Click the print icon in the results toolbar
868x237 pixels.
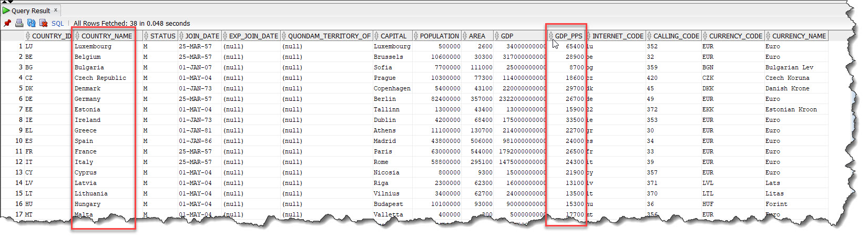19,23
